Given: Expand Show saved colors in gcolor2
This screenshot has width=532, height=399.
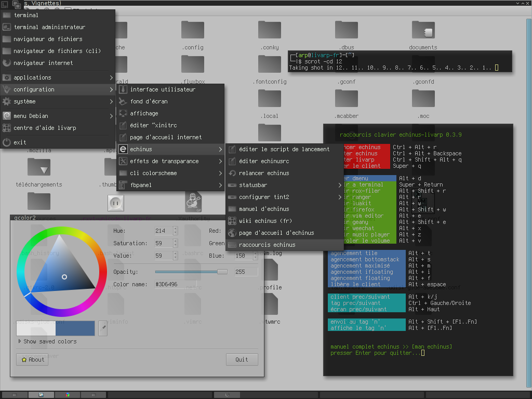Looking at the screenshot, I should coord(20,341).
